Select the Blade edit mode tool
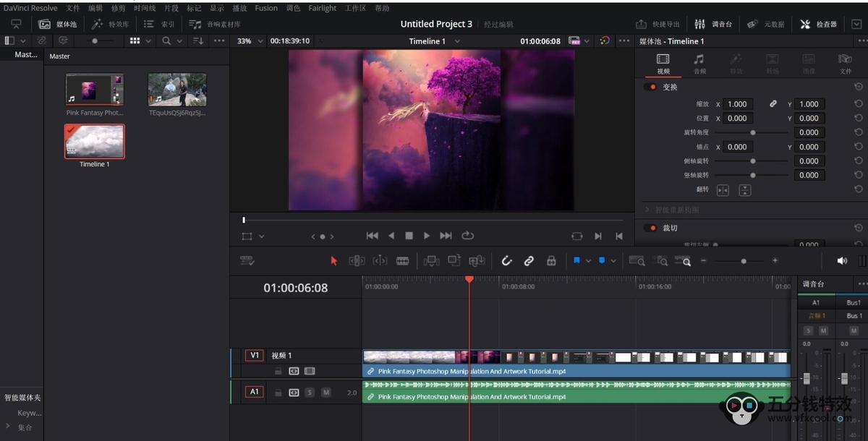The height and width of the screenshot is (441, 868). click(x=403, y=261)
